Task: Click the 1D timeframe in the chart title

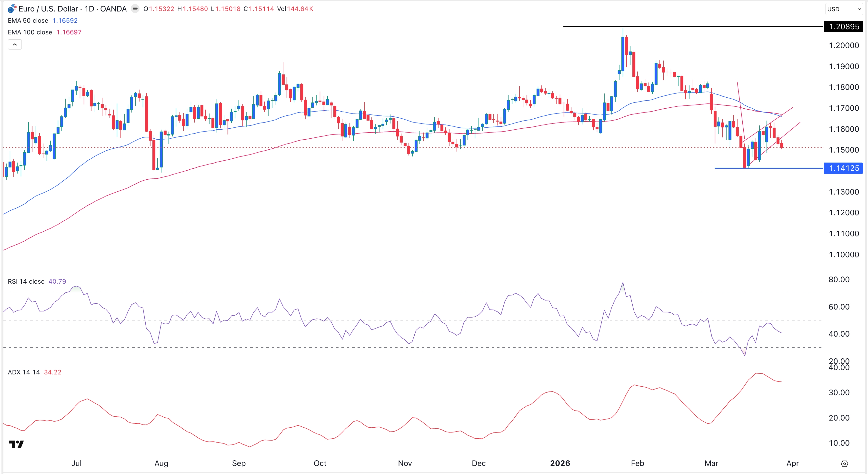Action: pos(90,9)
